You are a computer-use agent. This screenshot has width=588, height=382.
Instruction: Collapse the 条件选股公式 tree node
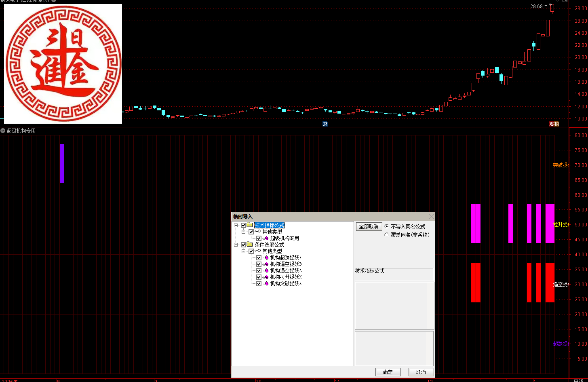tap(236, 245)
